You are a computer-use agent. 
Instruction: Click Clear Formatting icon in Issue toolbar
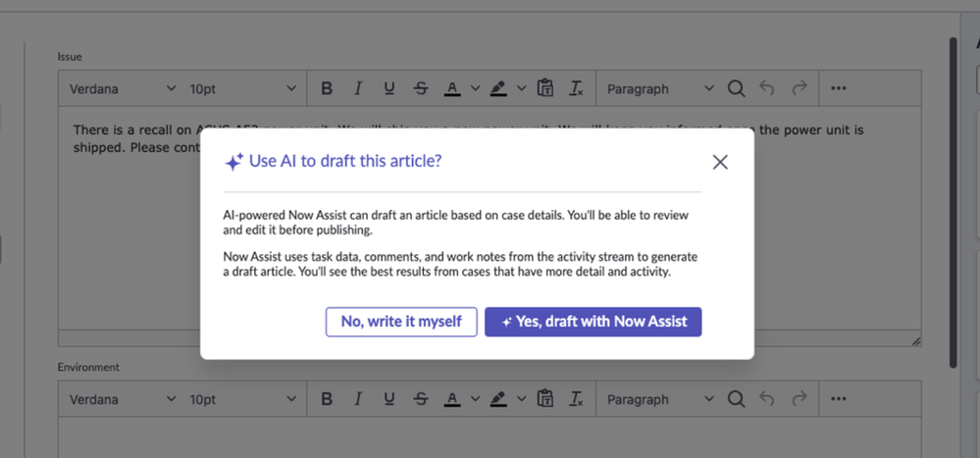577,88
